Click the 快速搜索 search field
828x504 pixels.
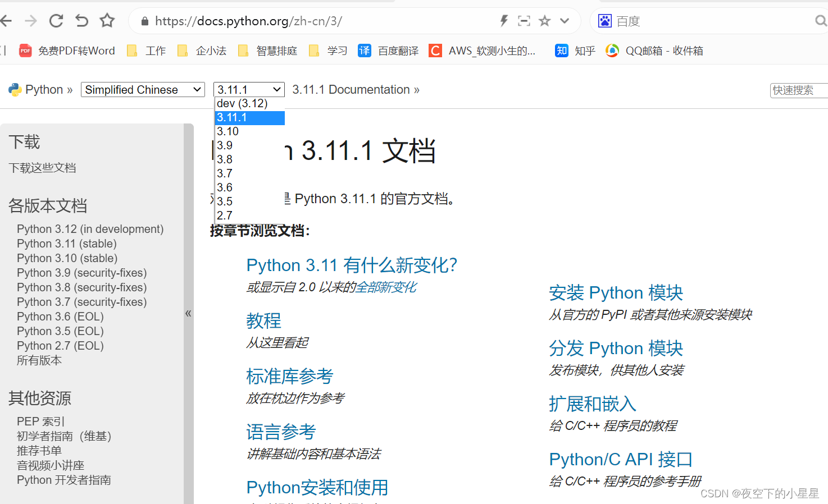(799, 90)
